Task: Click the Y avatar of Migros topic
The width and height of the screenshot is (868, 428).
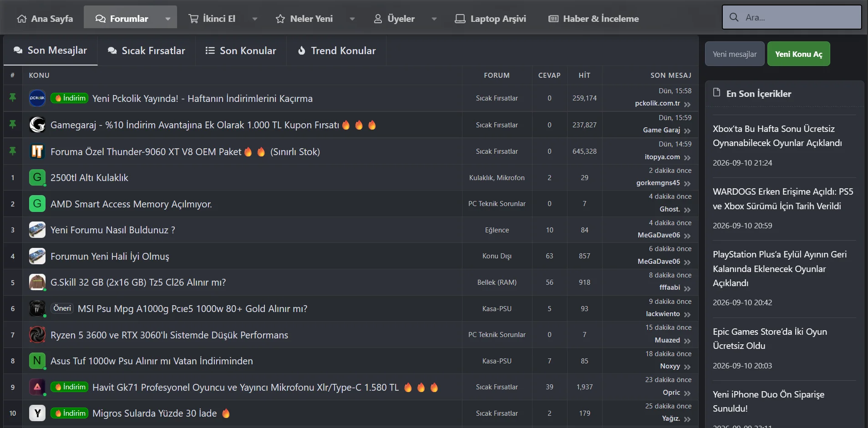Action: click(37, 413)
